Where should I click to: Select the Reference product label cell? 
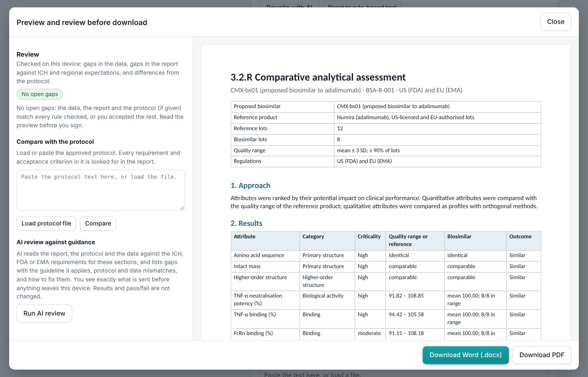tap(282, 118)
